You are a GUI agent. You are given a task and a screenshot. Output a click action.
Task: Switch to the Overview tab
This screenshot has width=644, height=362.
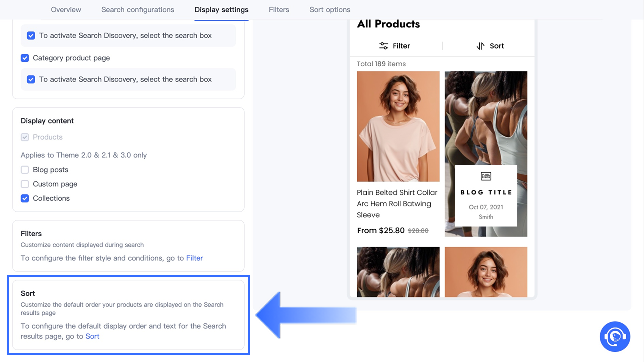[66, 9]
